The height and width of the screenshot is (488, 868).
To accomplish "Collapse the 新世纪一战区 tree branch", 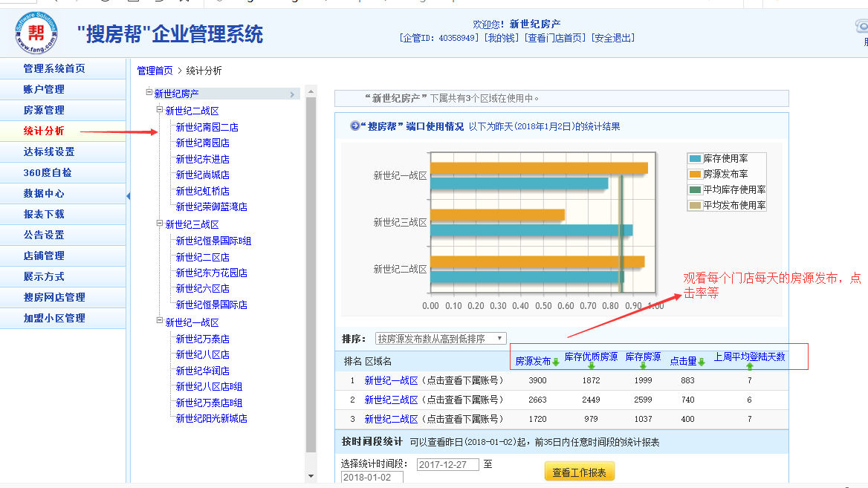I will coord(160,321).
